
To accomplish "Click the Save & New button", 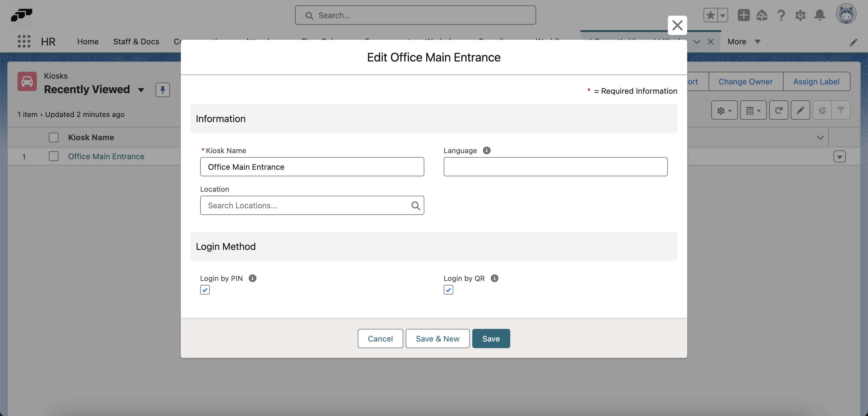I will click(437, 339).
